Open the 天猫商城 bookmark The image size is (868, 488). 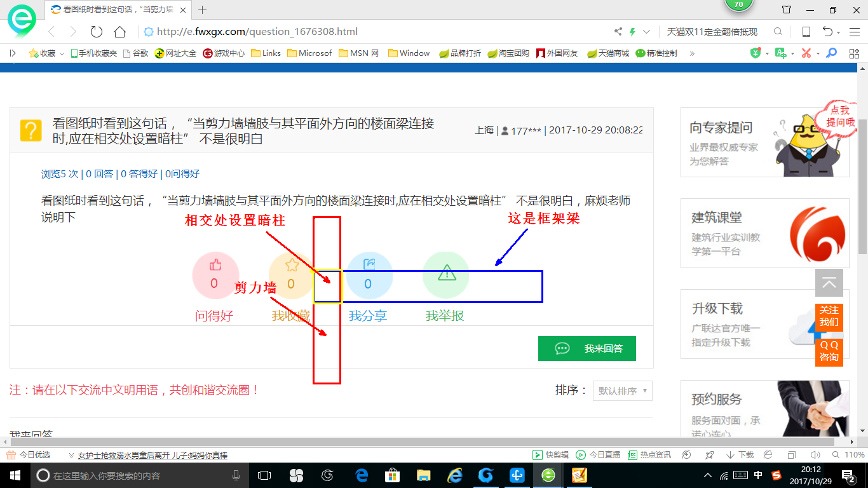click(608, 53)
